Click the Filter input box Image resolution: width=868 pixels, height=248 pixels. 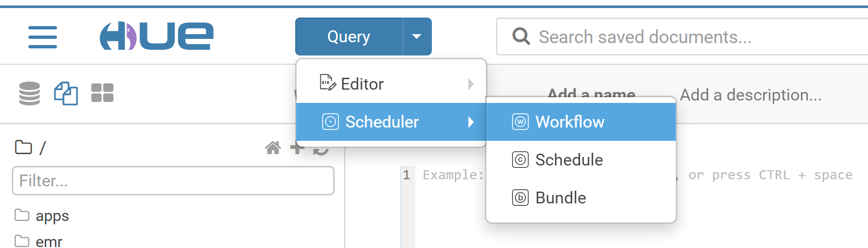173,181
